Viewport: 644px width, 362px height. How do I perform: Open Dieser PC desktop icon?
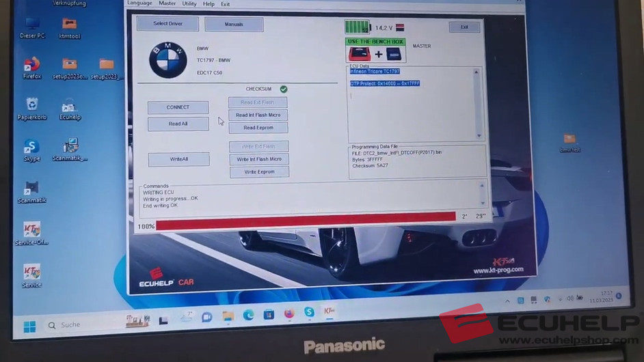click(x=32, y=28)
